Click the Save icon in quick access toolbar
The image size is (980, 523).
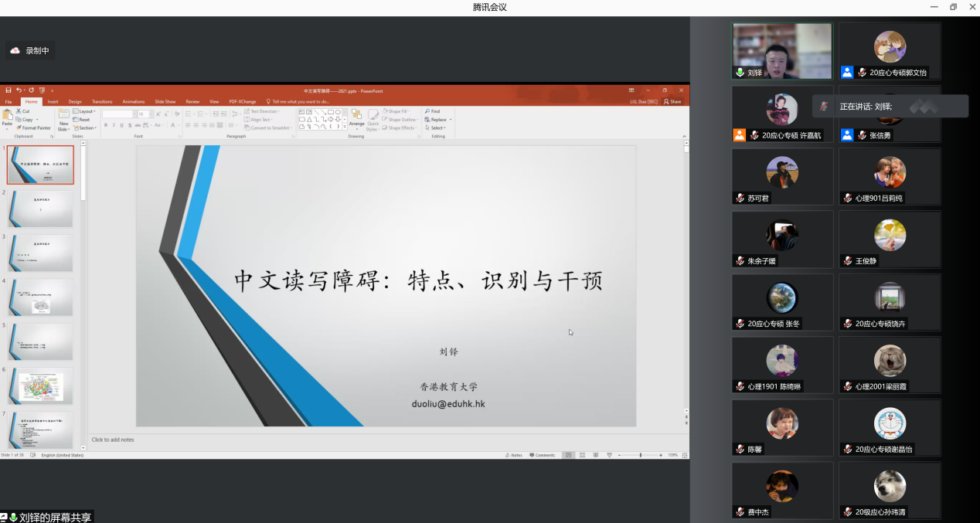[x=9, y=90]
